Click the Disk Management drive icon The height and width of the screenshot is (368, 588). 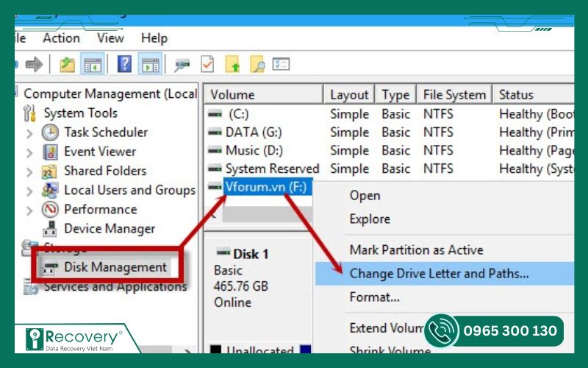(x=50, y=267)
